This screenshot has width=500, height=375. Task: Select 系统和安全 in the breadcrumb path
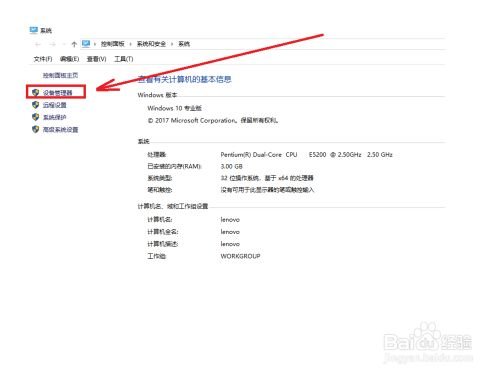[x=151, y=44]
